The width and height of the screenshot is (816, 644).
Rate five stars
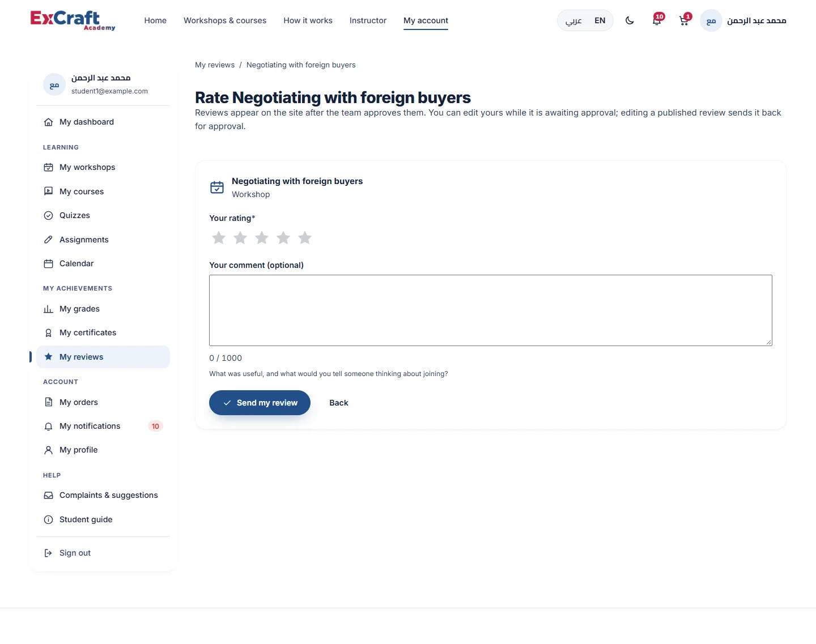[305, 238]
